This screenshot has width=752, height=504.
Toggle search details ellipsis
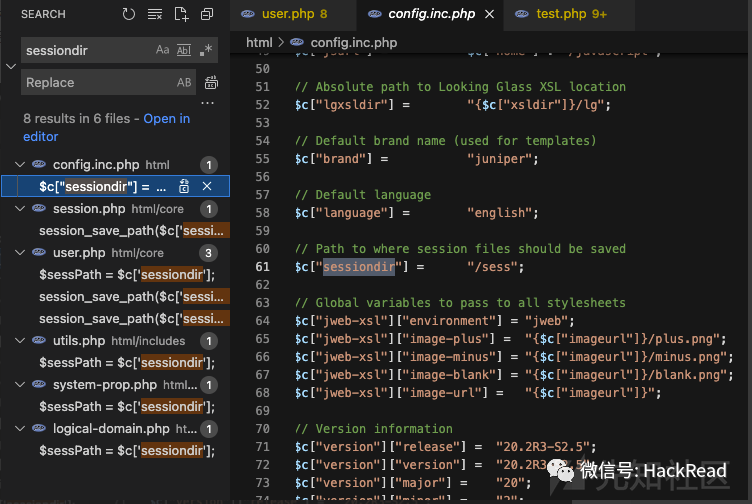(x=207, y=103)
